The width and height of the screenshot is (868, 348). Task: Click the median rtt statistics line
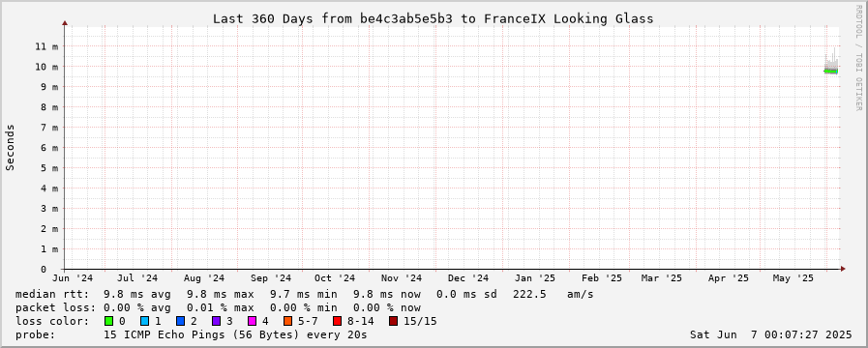click(304, 294)
